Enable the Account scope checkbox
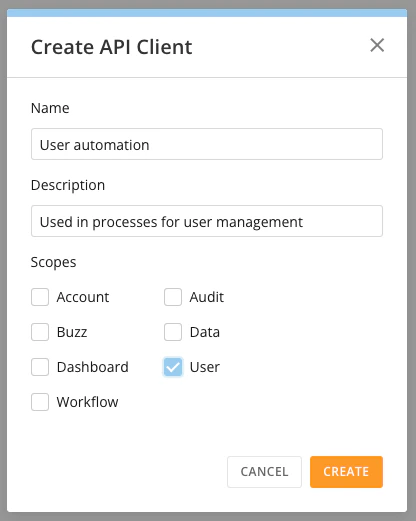Image resolution: width=416 pixels, height=521 pixels. 40,297
